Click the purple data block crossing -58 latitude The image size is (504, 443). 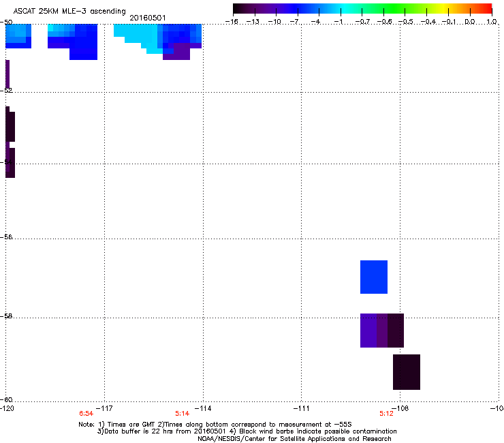coord(382,331)
